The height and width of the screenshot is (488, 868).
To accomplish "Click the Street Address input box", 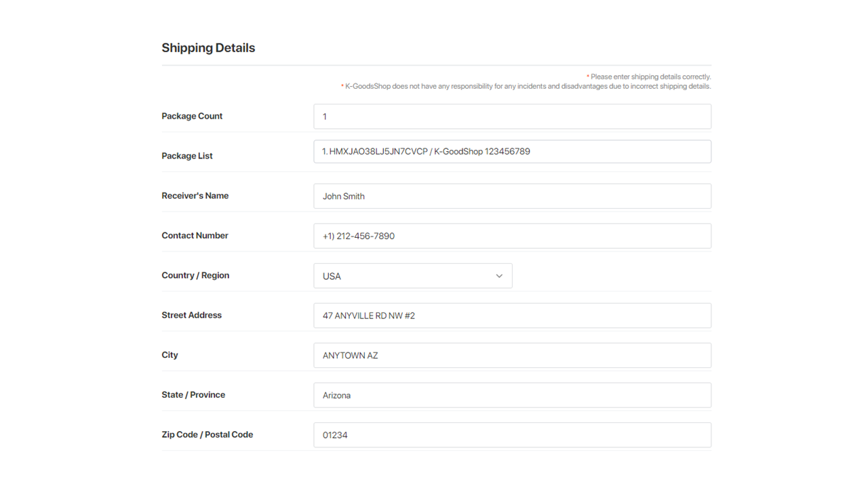I will point(512,316).
